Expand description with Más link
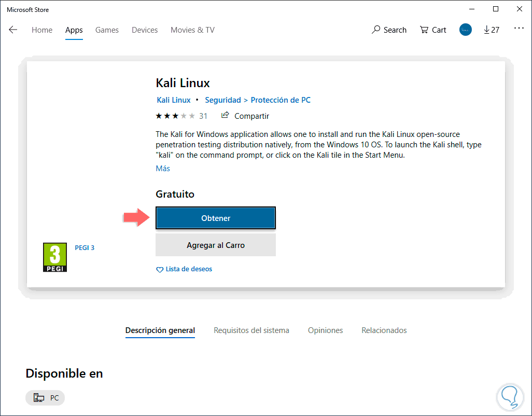 [x=163, y=169]
